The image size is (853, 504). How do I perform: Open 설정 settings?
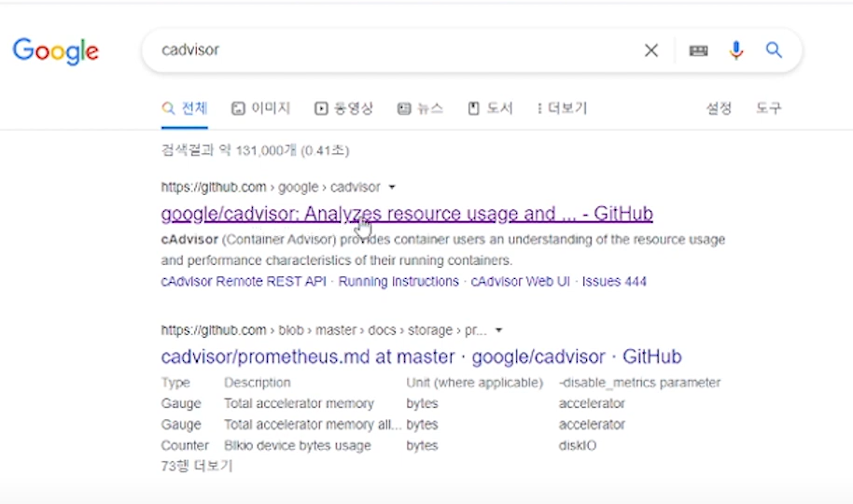tap(719, 108)
